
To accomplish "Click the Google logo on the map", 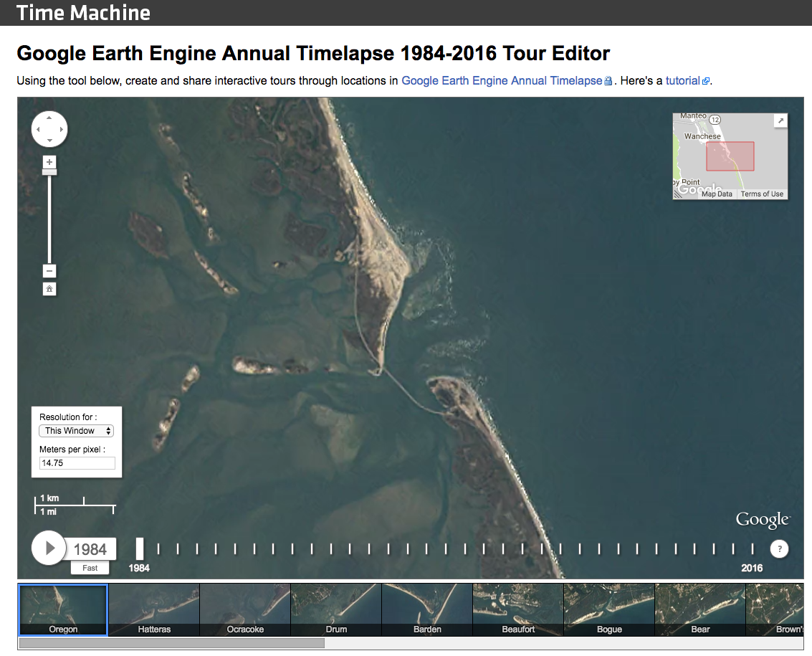I will point(763,520).
